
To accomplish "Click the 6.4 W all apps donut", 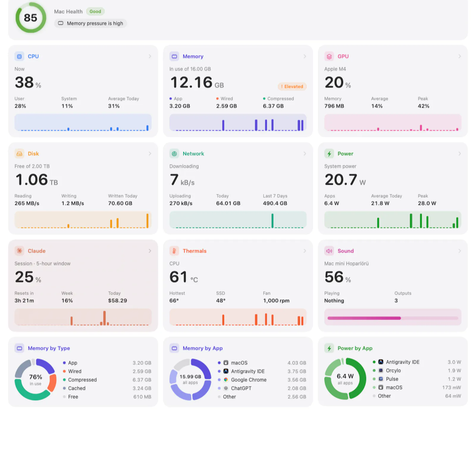I will pos(345,379).
